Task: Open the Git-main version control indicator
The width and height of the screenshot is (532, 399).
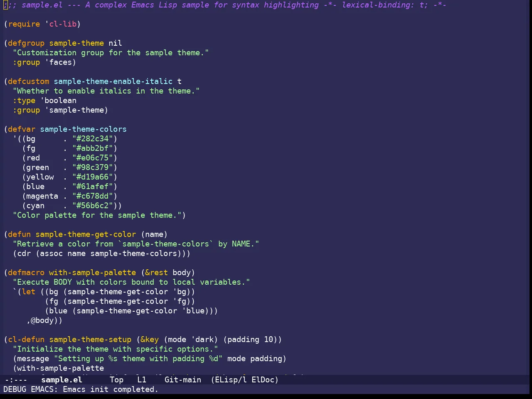Action: coord(183,379)
